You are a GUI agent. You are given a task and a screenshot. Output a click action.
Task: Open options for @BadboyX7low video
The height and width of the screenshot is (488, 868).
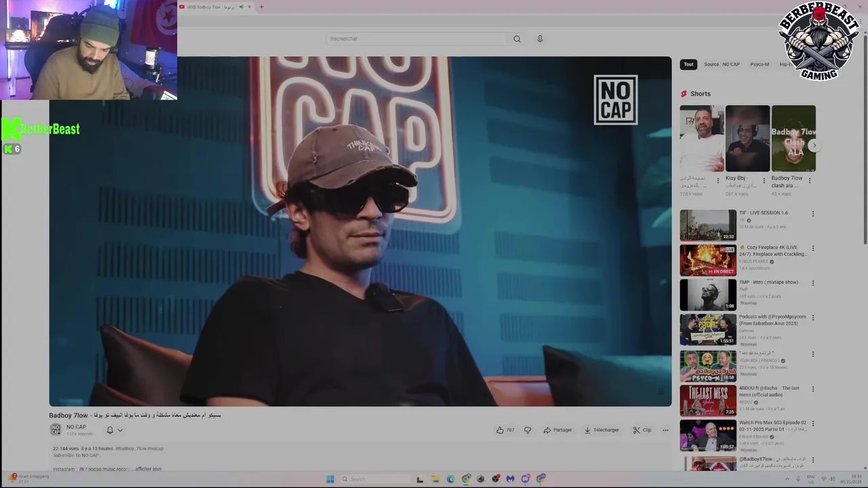pyautogui.click(x=813, y=460)
